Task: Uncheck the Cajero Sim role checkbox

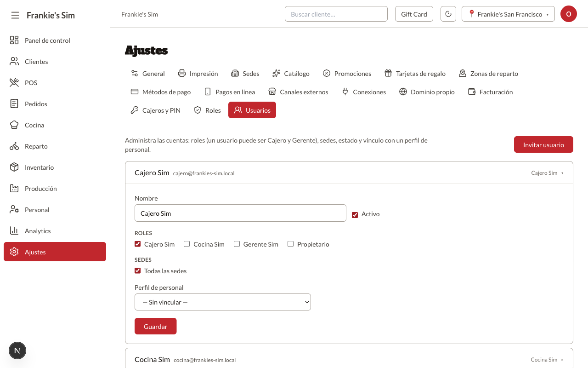Action: 137,244
